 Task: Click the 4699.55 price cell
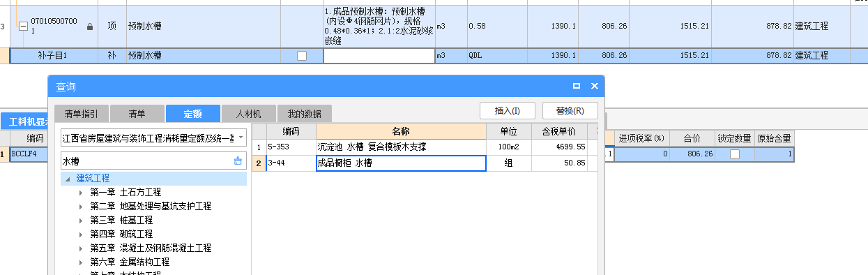tap(559, 147)
